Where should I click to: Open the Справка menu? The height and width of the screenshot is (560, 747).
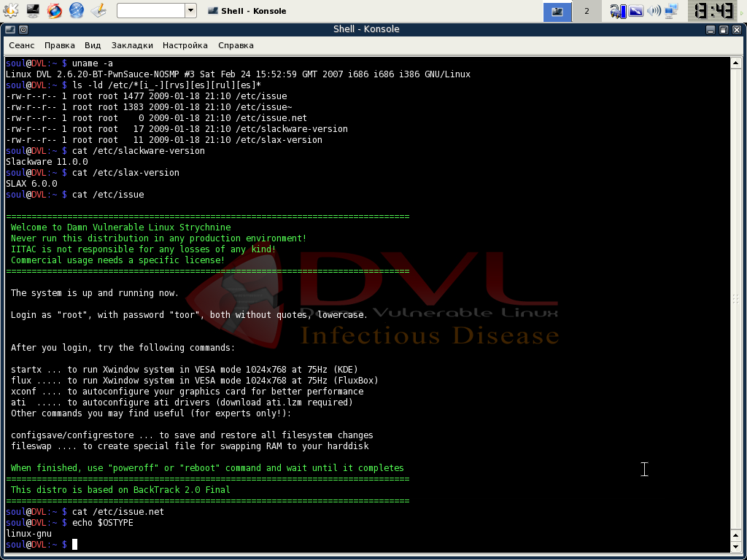tap(236, 45)
